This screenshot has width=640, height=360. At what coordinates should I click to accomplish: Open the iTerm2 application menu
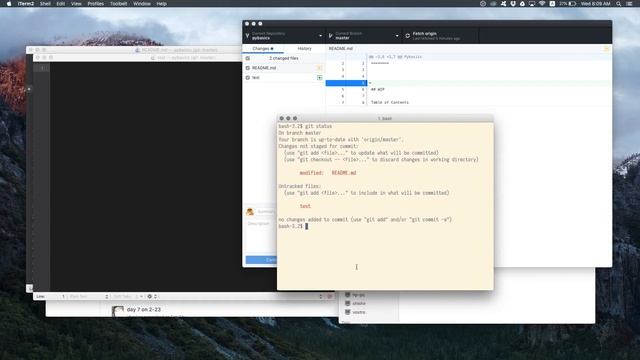point(26,4)
